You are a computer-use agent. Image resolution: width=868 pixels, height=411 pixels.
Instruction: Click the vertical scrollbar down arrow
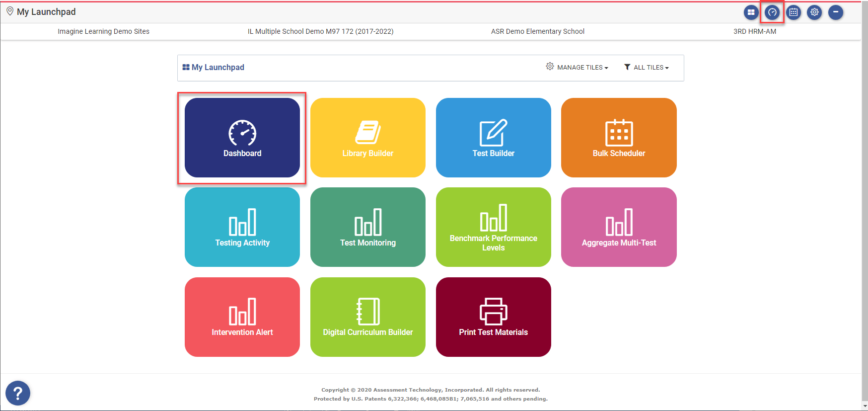[865, 407]
